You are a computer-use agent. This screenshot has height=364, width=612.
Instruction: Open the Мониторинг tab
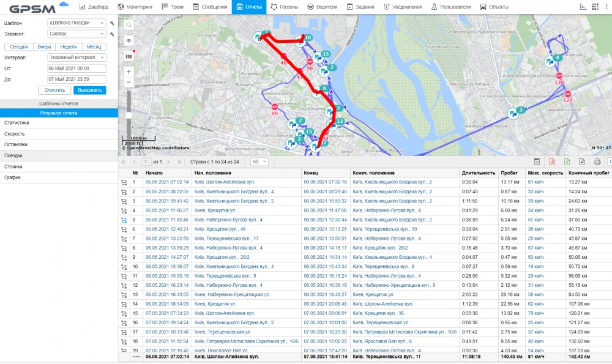tap(136, 7)
